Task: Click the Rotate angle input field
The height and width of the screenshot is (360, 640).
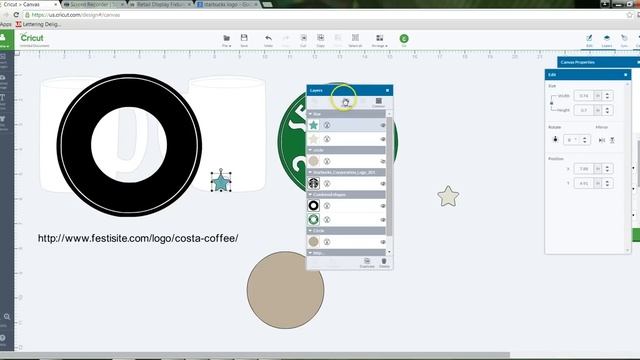Action: click(x=572, y=140)
